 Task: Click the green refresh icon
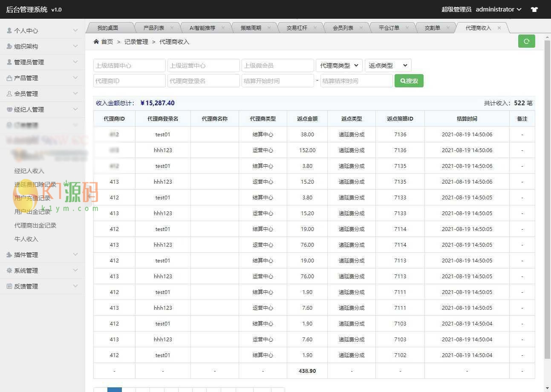[526, 41]
